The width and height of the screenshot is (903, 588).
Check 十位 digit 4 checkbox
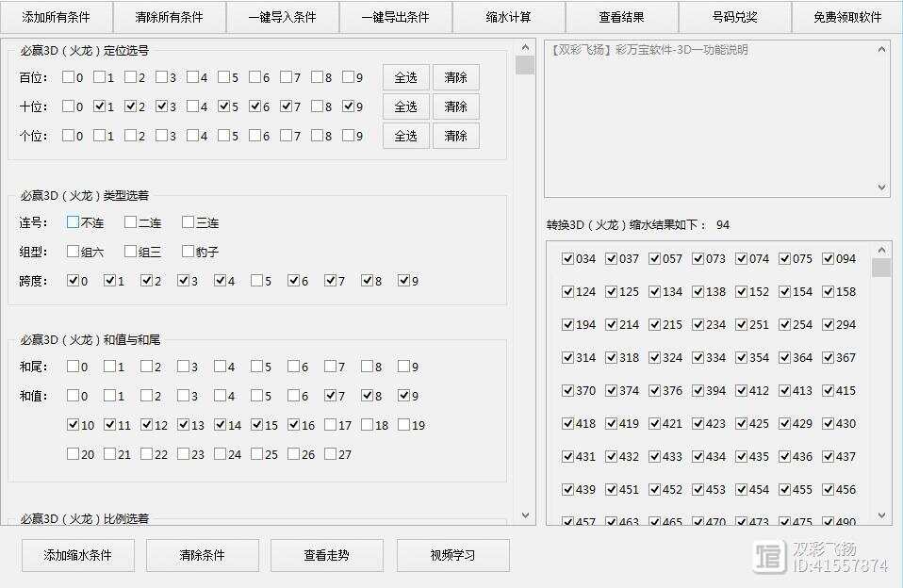tap(192, 106)
